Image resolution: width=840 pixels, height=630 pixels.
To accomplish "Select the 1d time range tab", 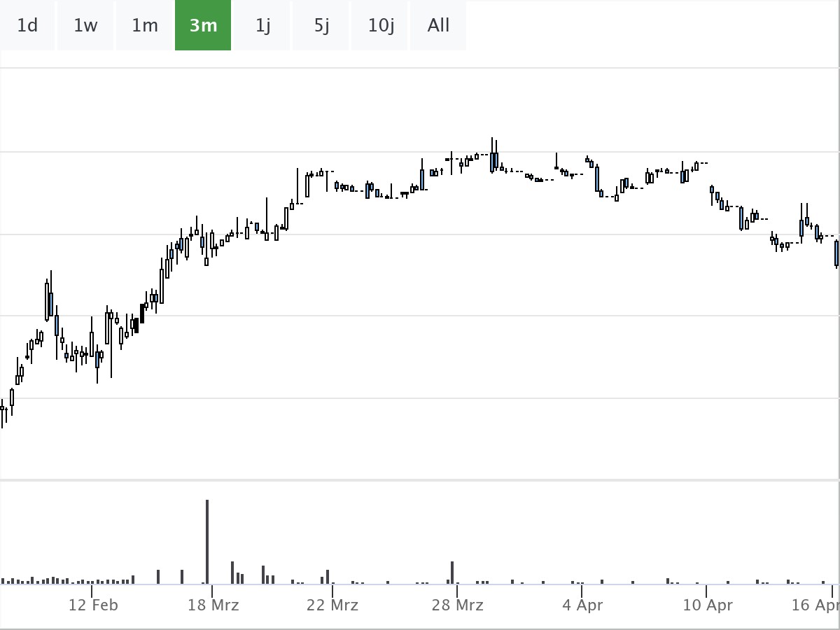I will (27, 26).
